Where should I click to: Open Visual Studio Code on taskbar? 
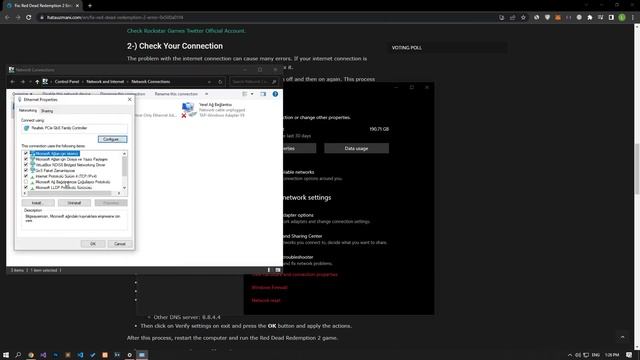(x=80, y=355)
